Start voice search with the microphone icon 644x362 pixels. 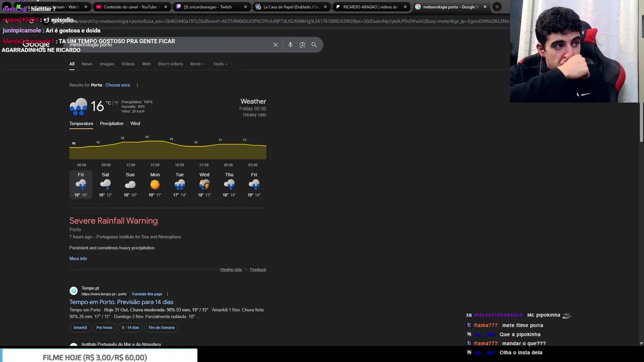click(290, 45)
